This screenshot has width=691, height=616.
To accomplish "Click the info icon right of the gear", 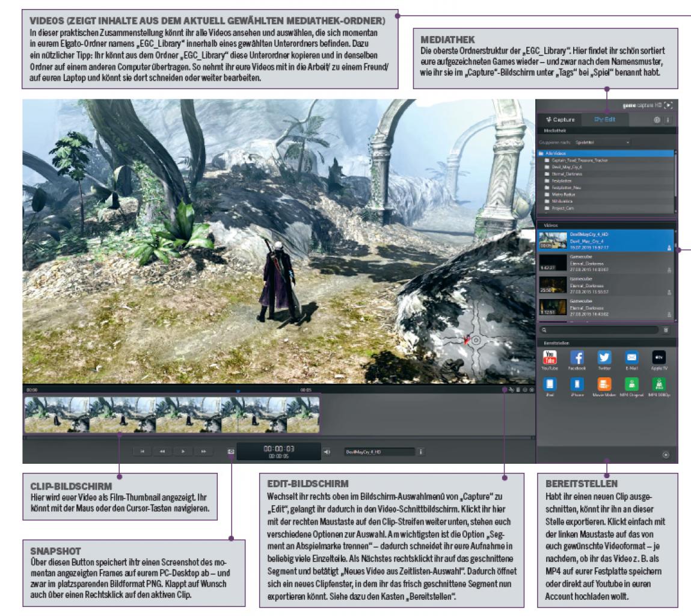I will [668, 120].
